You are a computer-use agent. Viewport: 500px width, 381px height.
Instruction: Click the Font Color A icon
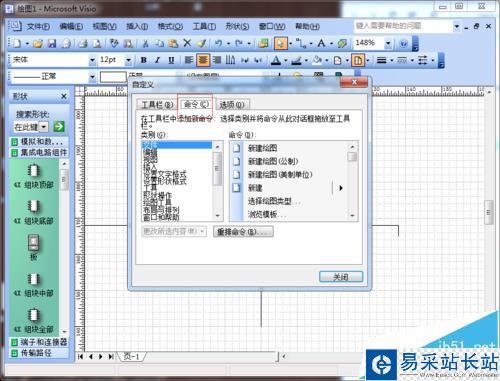point(276,60)
